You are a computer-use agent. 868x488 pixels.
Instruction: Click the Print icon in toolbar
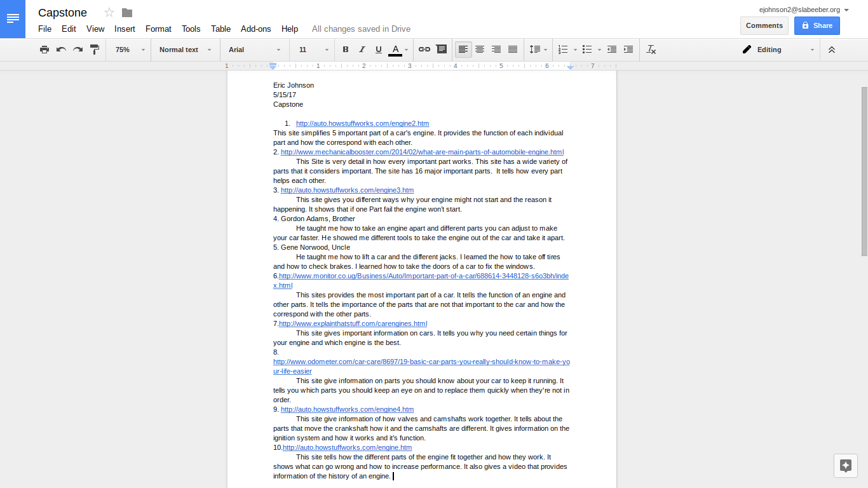pyautogui.click(x=44, y=50)
